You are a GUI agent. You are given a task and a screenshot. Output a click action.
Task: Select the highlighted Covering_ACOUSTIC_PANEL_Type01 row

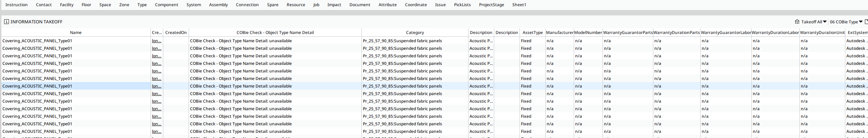point(435,86)
